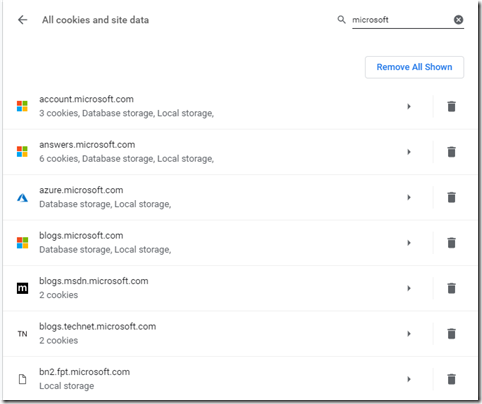
Task: Delete blogs.msdn.microsoft.com cookies
Action: 451,288
